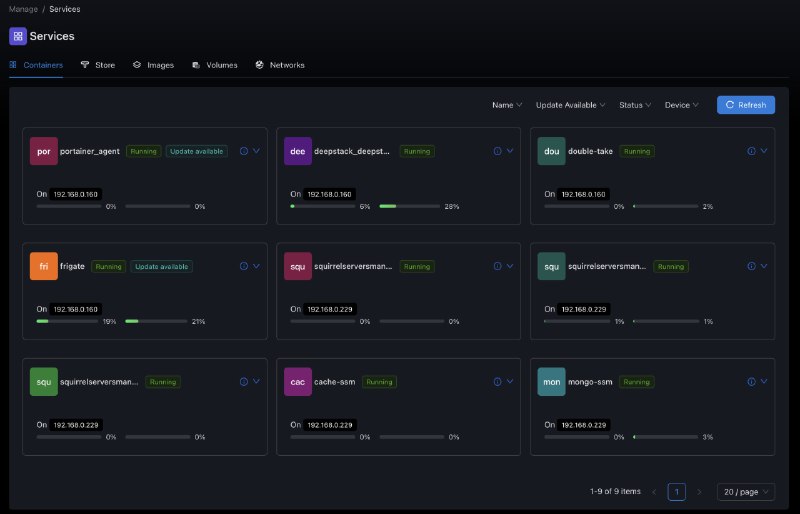Switch to the Volumes tab
This screenshot has width=800, height=514.
click(x=214, y=65)
